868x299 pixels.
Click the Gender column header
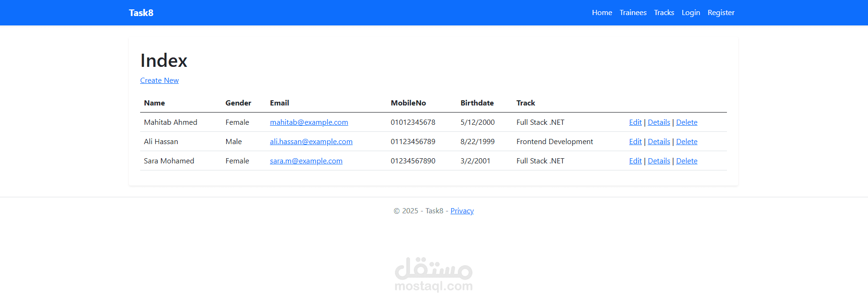[x=238, y=103]
